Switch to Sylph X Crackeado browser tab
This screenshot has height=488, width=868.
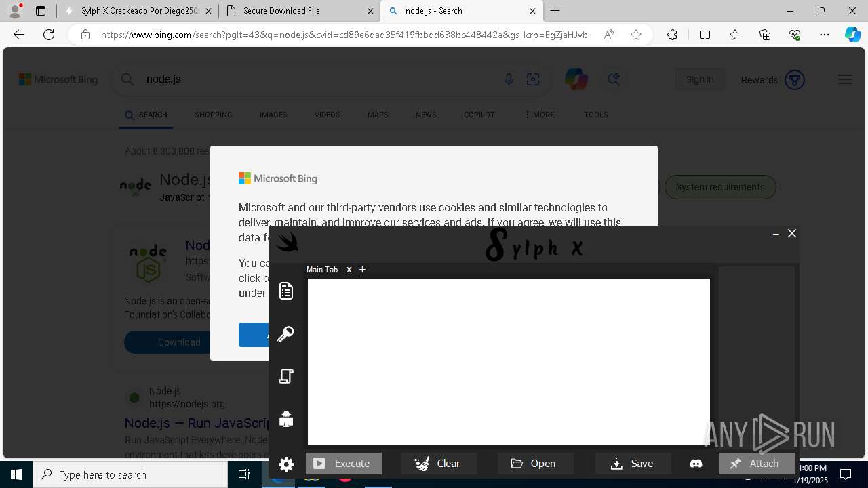click(137, 11)
